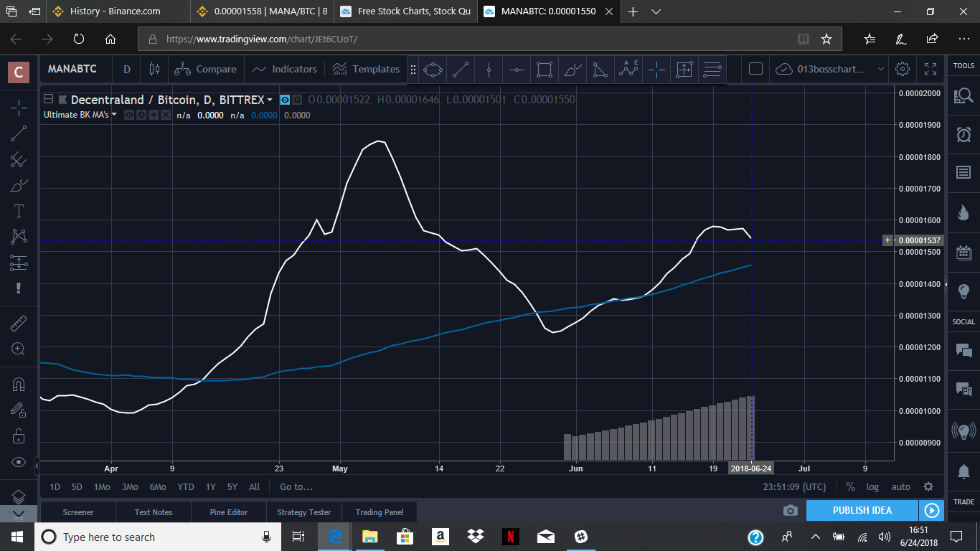Image resolution: width=980 pixels, height=551 pixels.
Task: Select the brush drawing tool in left sidebar
Action: coord(19,185)
